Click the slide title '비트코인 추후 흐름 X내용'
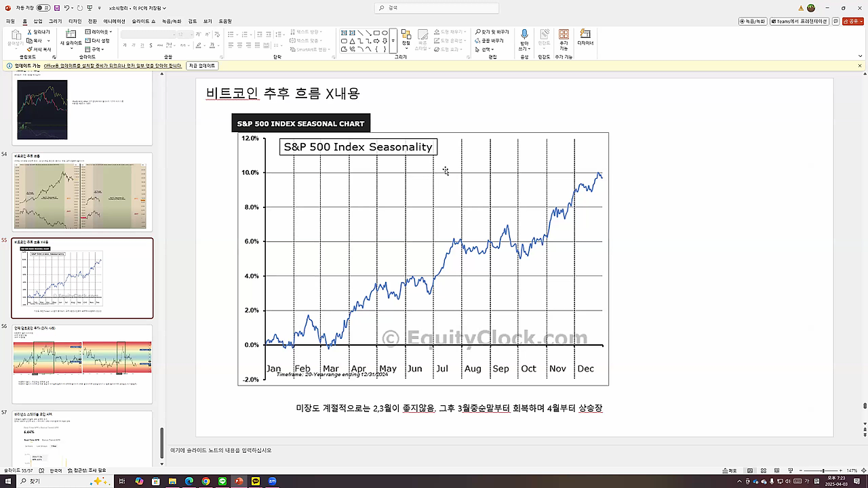The height and width of the screenshot is (488, 868). point(283,94)
